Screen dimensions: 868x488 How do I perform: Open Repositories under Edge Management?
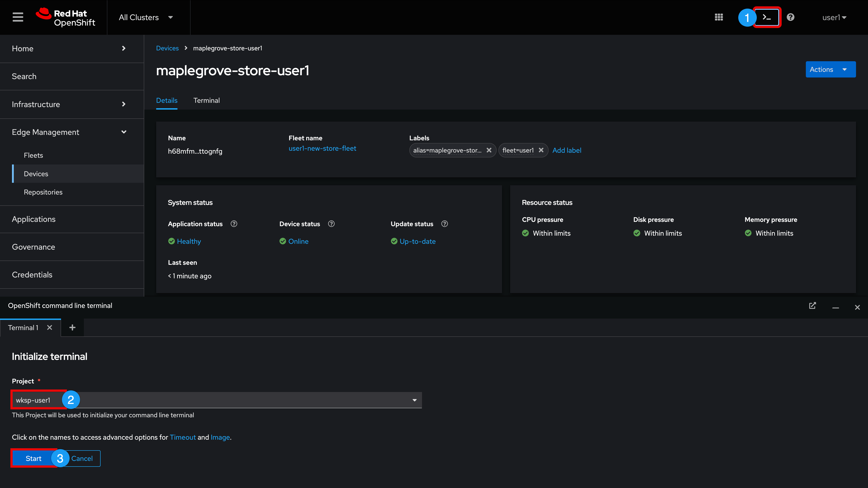(78, 192)
